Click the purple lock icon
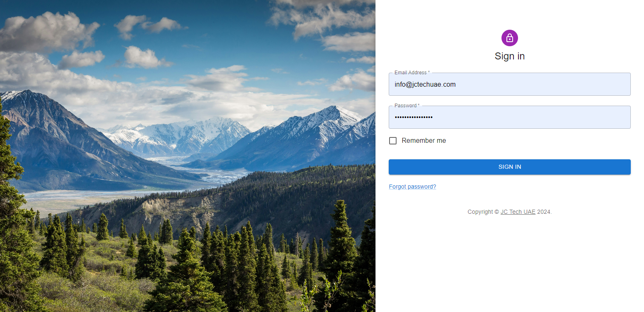 tap(509, 38)
